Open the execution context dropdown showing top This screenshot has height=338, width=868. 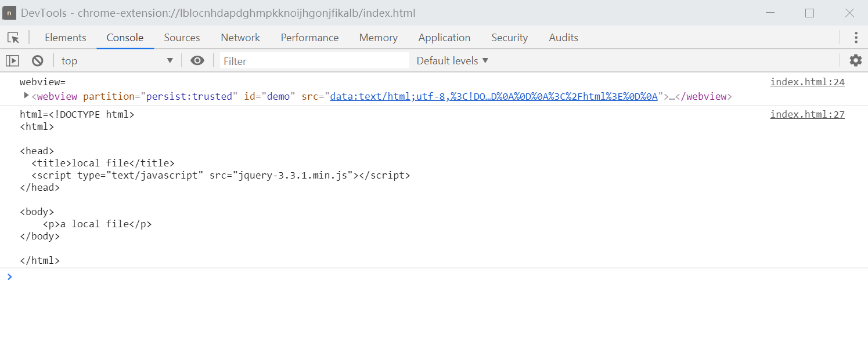pos(116,60)
